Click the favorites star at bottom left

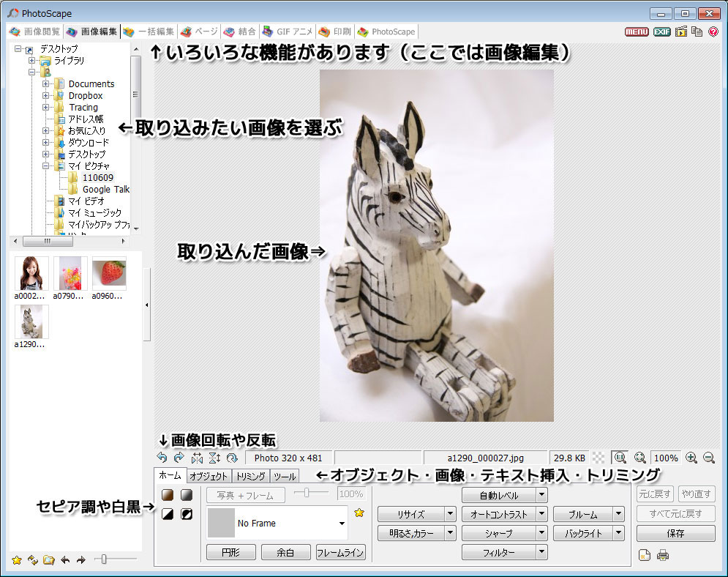(17, 560)
